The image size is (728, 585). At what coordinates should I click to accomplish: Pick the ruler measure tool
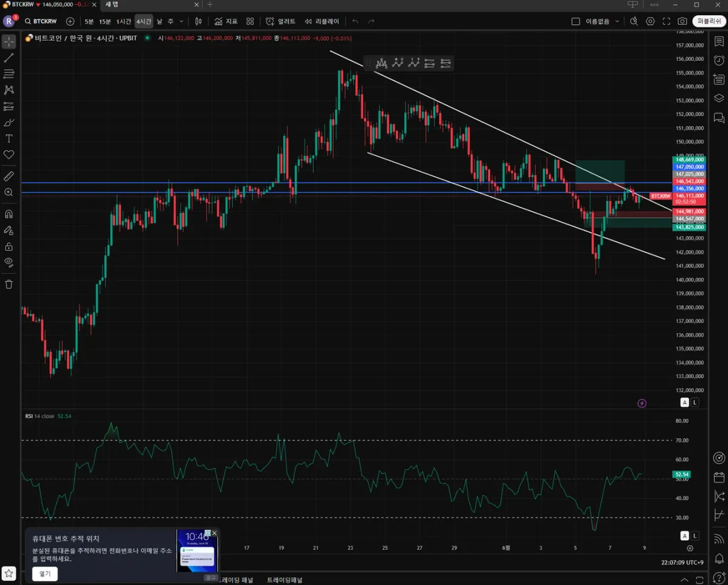[x=9, y=176]
